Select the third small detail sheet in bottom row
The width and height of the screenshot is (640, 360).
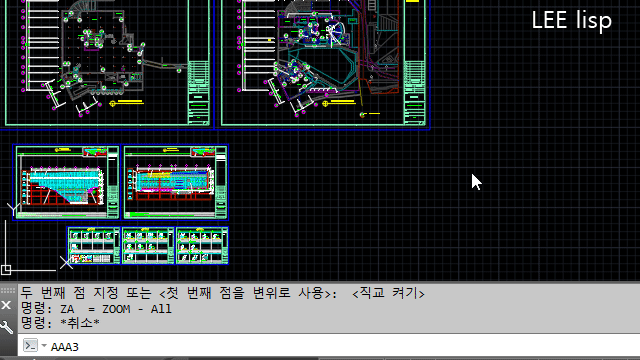tap(202, 246)
